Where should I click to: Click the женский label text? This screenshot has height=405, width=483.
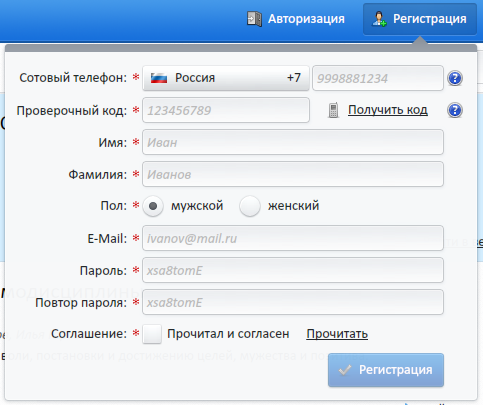[x=293, y=206]
